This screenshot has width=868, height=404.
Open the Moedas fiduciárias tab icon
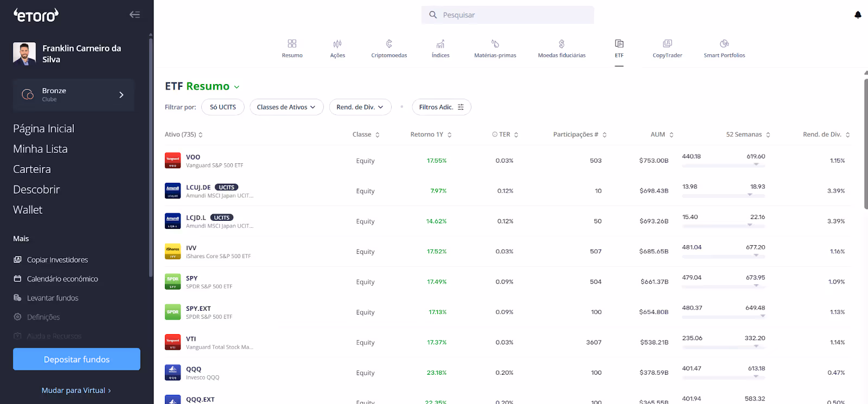click(561, 43)
